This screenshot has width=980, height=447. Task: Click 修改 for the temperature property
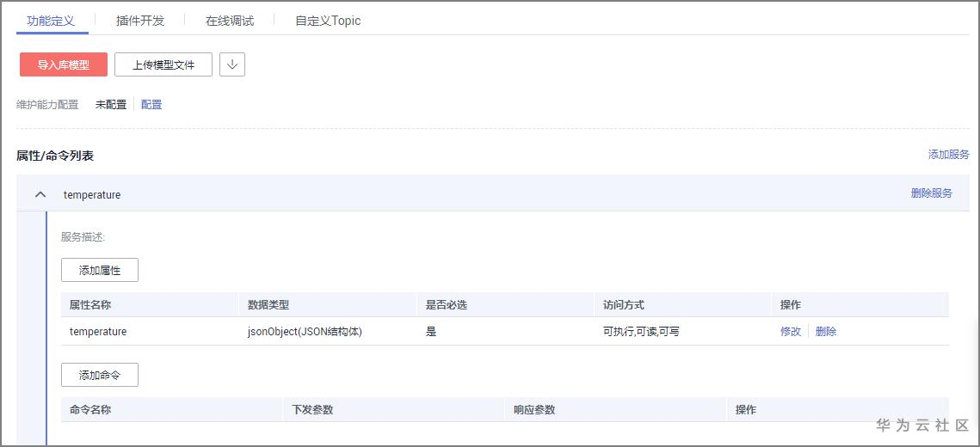[790, 332]
